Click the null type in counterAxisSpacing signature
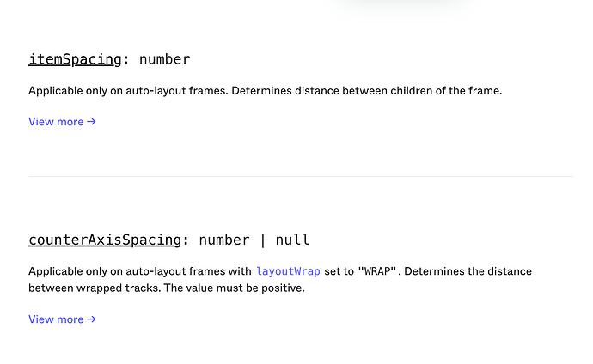The width and height of the screenshot is (593, 364). (292, 240)
